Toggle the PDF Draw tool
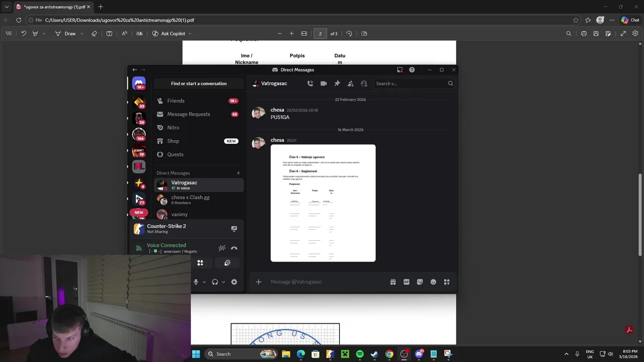 (65, 34)
